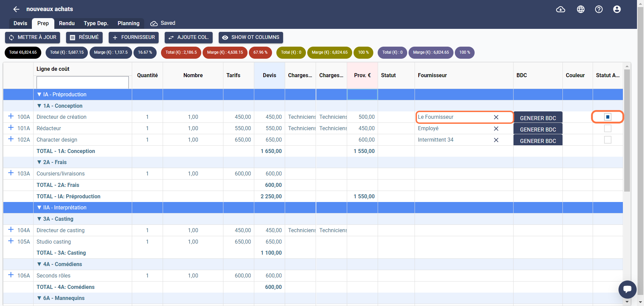The height and width of the screenshot is (306, 644).
Task: Collapse the IIA - Interprétation section
Action: 39,208
